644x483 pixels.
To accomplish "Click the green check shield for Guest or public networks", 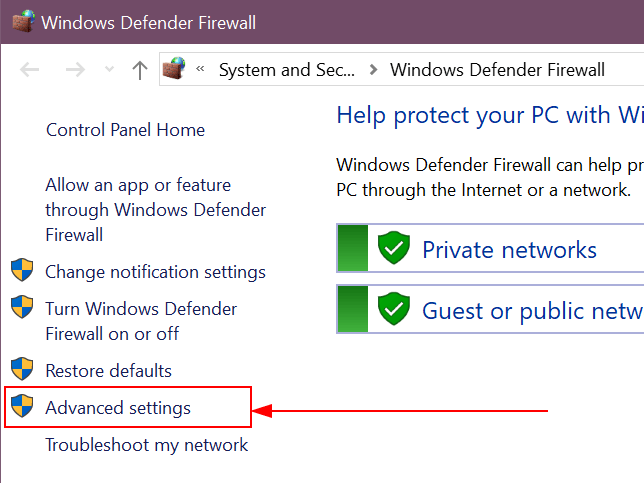I will 394,309.
